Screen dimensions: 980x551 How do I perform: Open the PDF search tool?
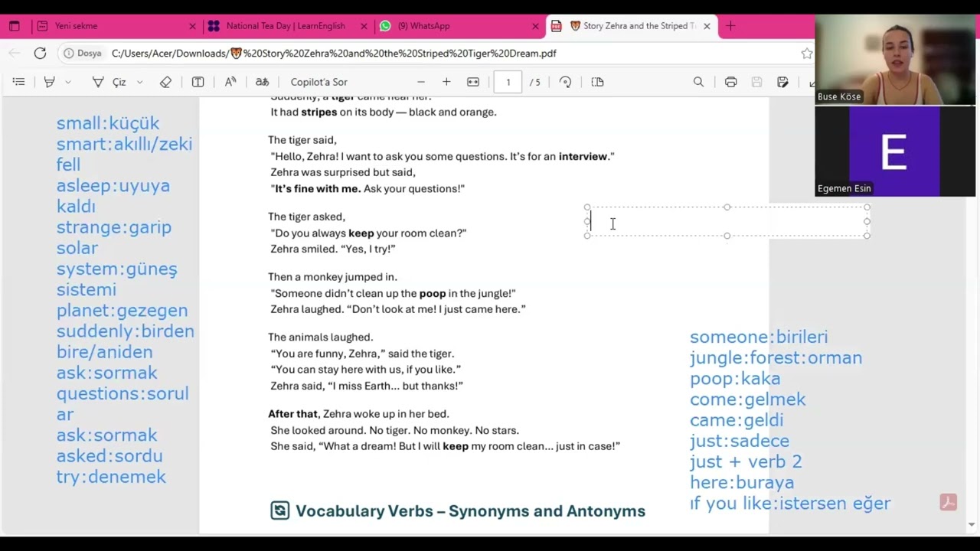pos(698,82)
